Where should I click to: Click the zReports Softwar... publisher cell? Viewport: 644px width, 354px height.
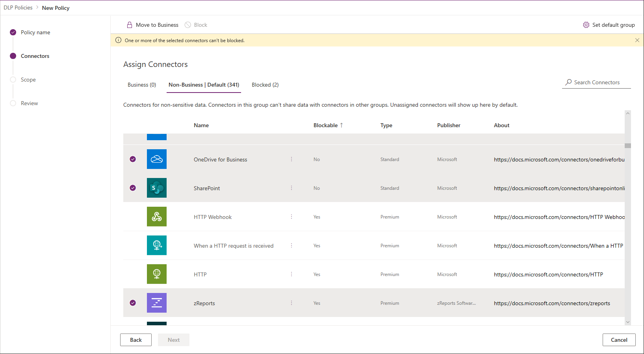point(457,303)
